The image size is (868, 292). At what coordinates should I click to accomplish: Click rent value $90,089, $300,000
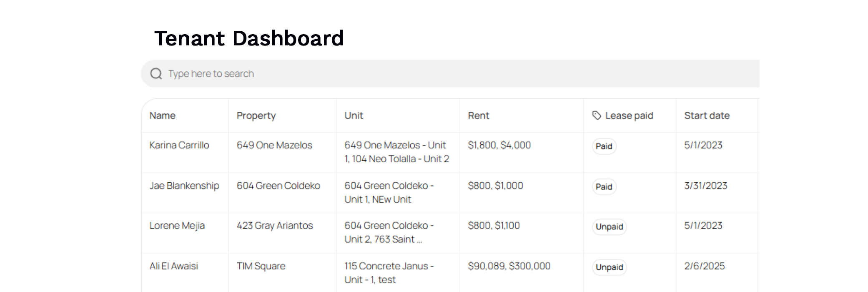[509, 266]
